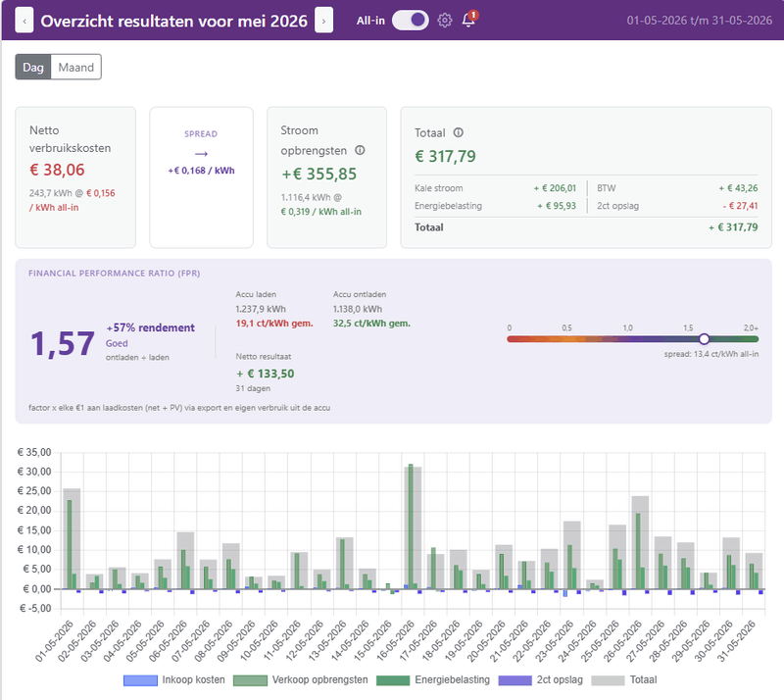Switch to the Maand view tab

pos(76,67)
